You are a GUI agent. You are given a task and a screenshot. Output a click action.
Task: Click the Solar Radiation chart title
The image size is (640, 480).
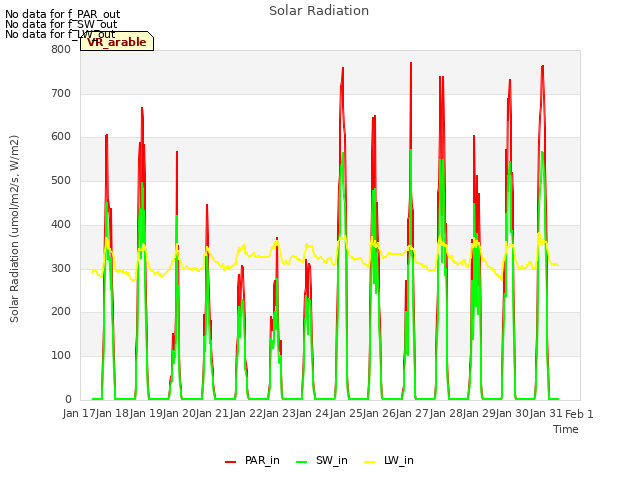coord(319,11)
